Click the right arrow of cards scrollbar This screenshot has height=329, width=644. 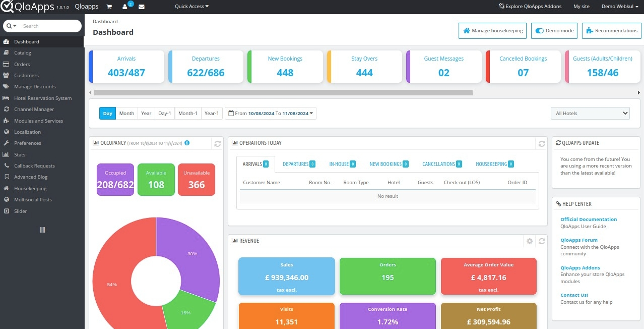[638, 93]
